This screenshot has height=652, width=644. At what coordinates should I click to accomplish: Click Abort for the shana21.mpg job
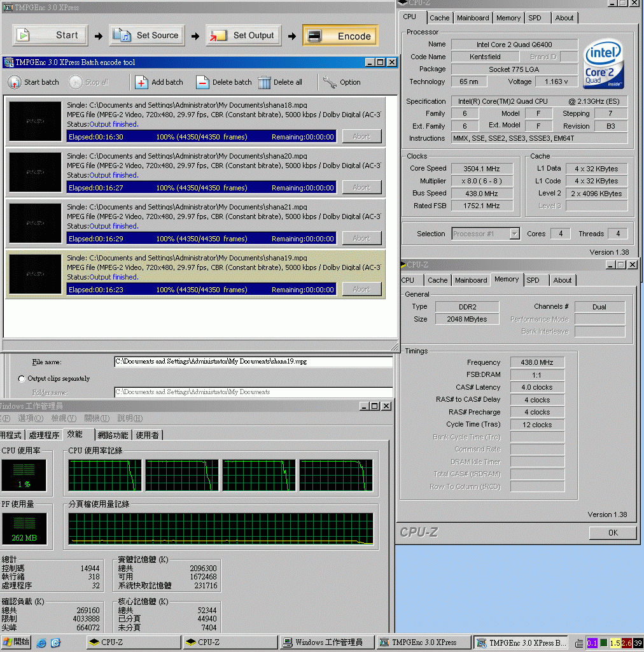pos(361,238)
